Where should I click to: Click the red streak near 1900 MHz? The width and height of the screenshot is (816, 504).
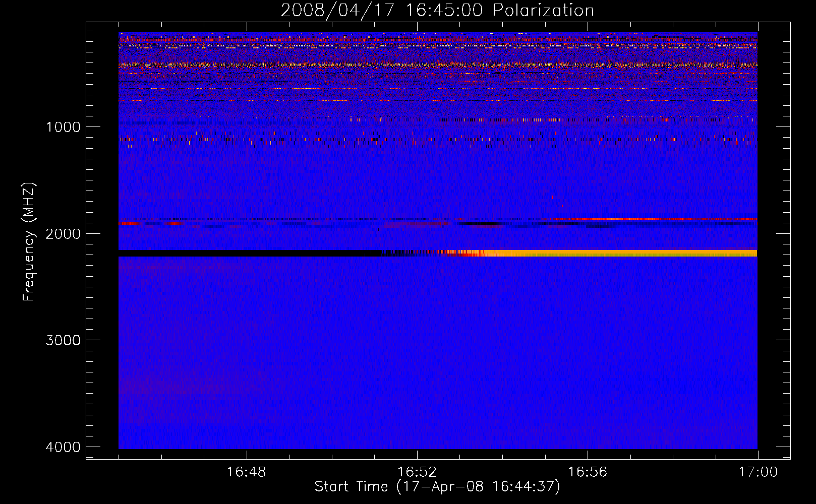(x=656, y=220)
